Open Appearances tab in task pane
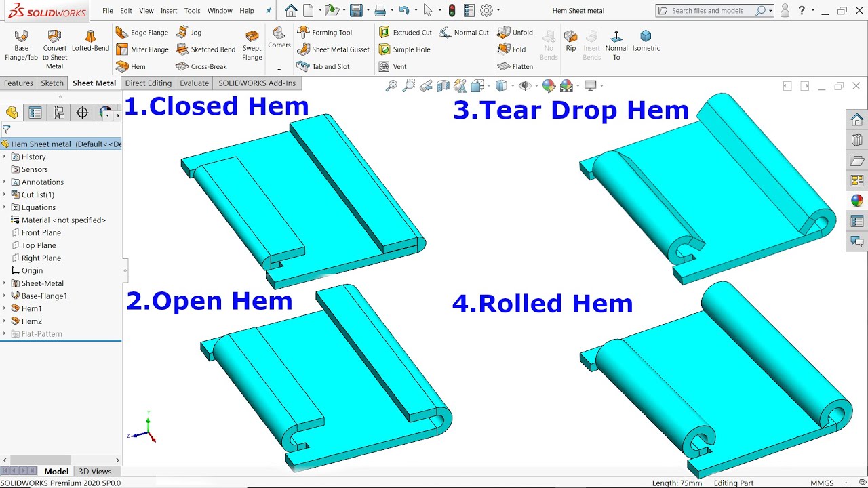This screenshot has width=868, height=488. (857, 201)
